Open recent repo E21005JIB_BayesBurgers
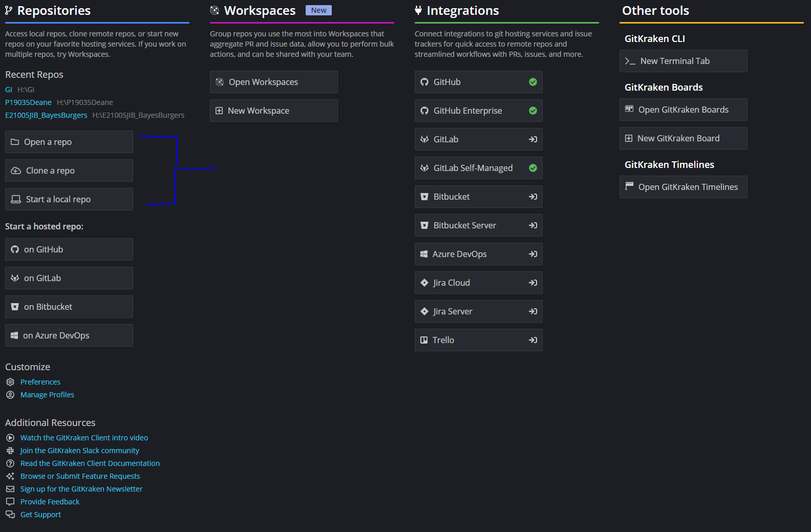Viewport: 811px width, 532px height. click(46, 115)
